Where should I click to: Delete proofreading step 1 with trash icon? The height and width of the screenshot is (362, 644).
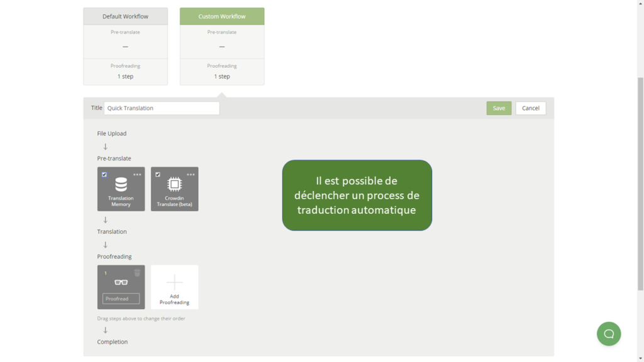(137, 273)
